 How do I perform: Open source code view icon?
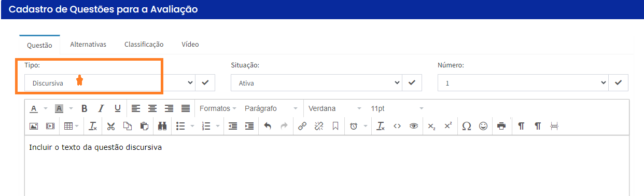pos(397,126)
